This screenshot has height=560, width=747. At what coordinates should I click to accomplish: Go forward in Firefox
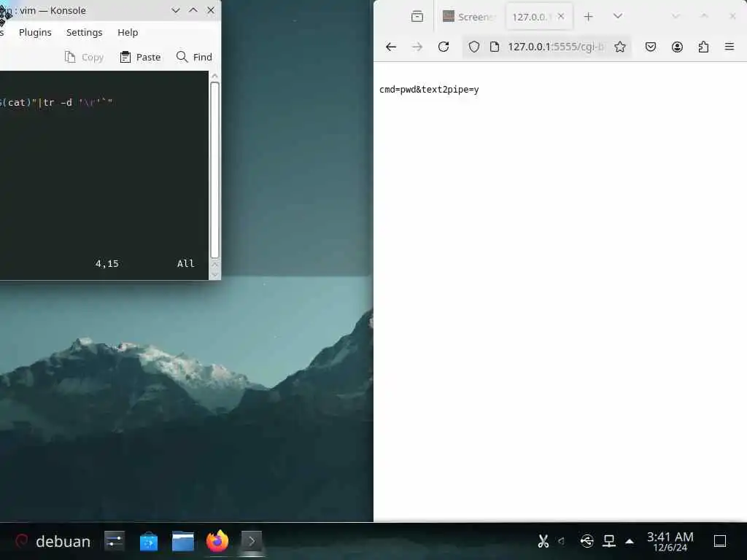coord(417,47)
